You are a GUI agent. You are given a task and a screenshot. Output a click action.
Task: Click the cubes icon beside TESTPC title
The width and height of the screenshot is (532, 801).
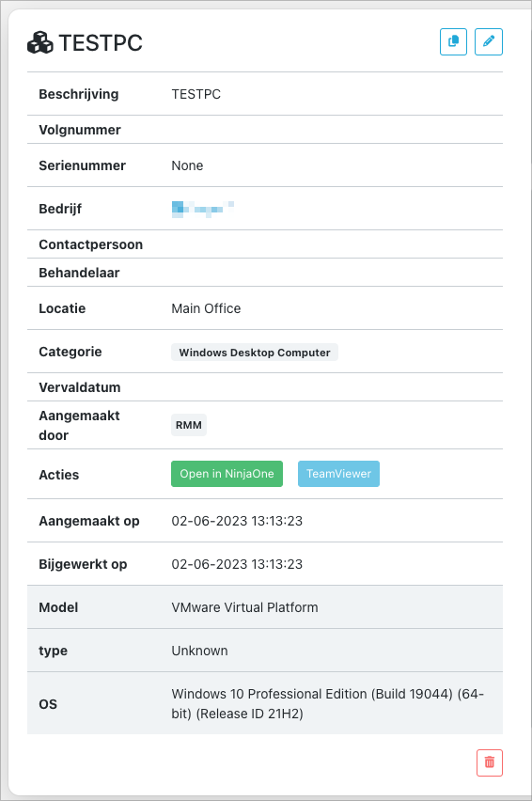(x=39, y=42)
